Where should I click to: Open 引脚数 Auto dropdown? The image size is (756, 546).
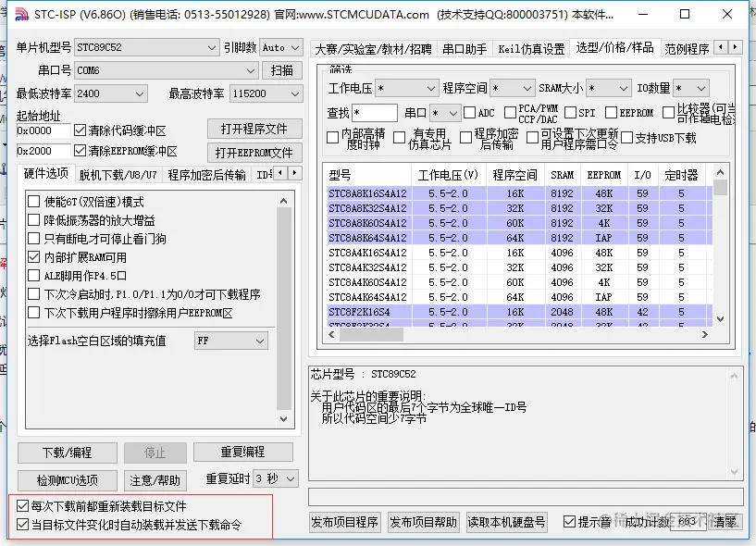click(281, 47)
